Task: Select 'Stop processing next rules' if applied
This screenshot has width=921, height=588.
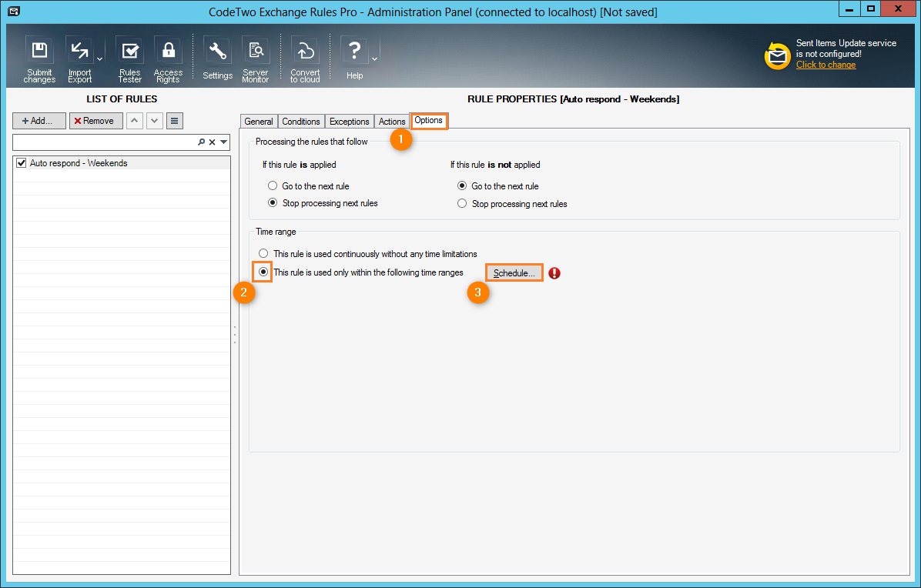Action: coord(323,203)
